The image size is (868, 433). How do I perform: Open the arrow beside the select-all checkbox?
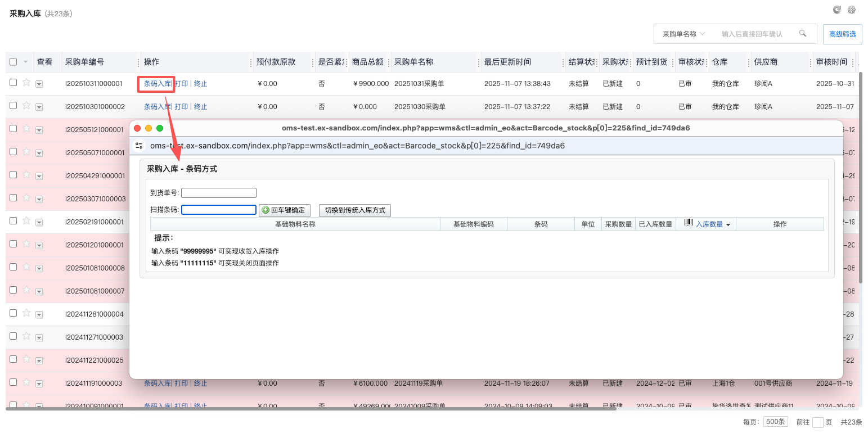pos(25,62)
